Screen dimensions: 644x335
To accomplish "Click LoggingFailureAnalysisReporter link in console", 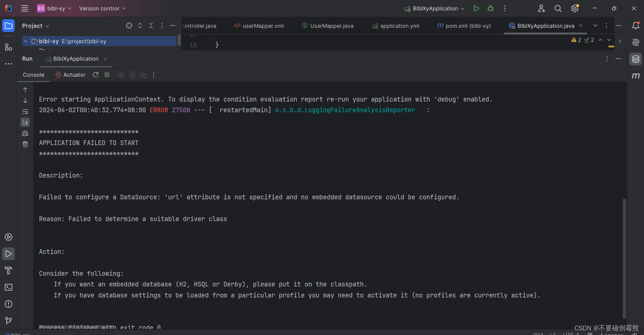I will coord(345,110).
